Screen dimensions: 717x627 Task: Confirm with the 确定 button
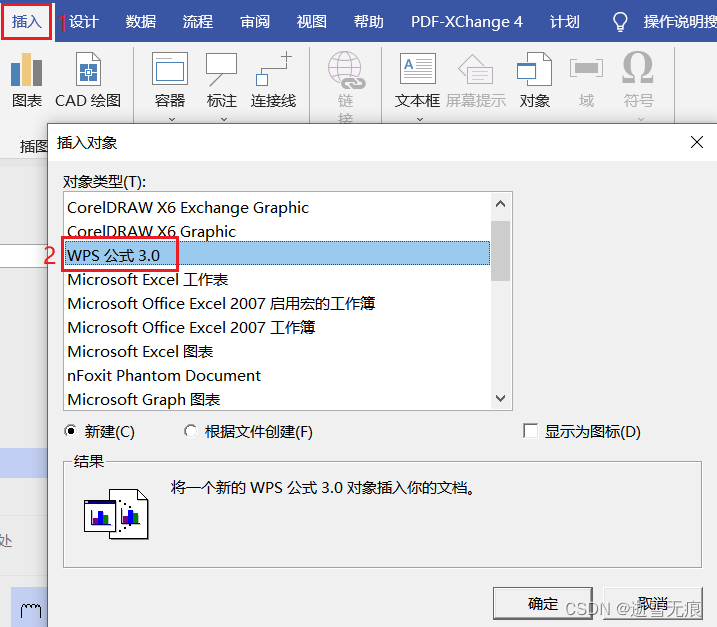[x=543, y=604]
